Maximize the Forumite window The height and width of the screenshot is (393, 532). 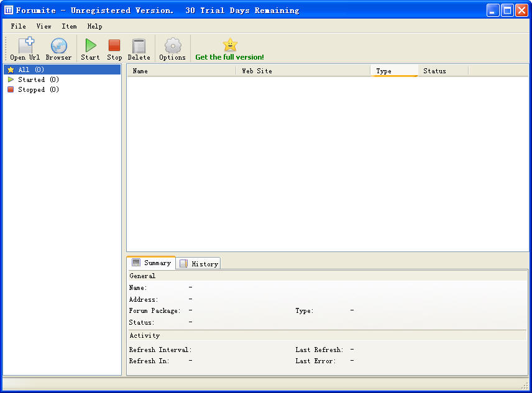click(x=507, y=10)
